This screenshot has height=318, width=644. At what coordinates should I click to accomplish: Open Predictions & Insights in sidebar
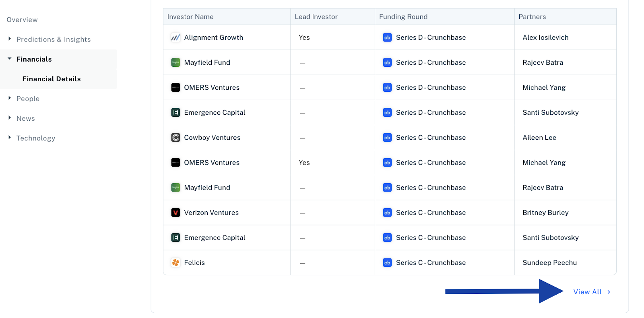[54, 39]
